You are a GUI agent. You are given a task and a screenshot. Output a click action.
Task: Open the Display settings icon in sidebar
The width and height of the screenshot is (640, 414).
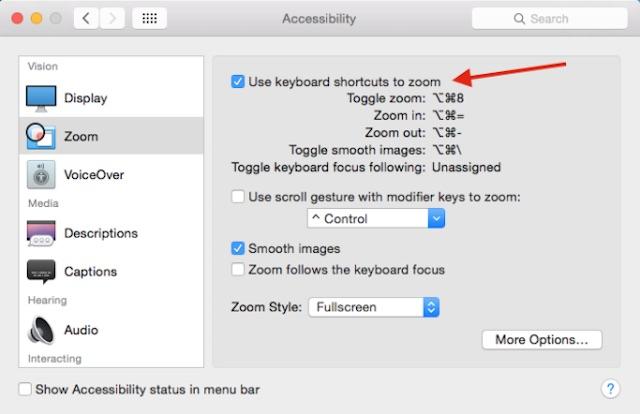41,98
